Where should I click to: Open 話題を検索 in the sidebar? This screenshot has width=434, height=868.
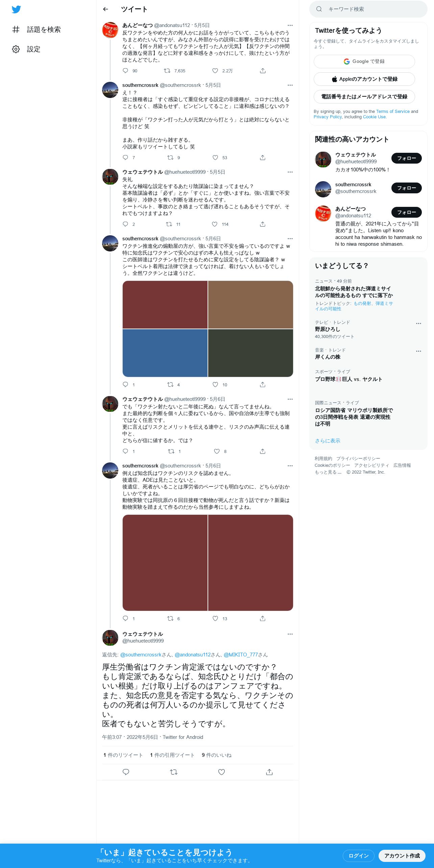37,30
